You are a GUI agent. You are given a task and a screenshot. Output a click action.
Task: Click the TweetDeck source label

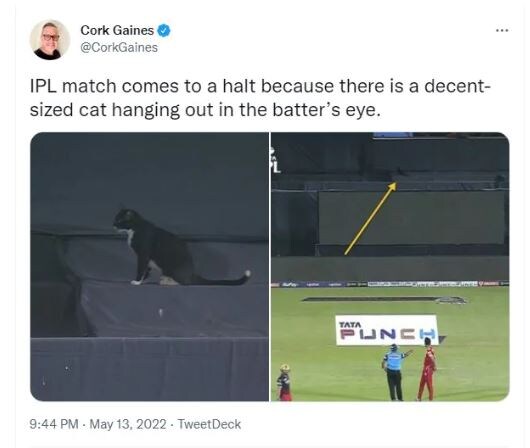pyautogui.click(x=209, y=424)
